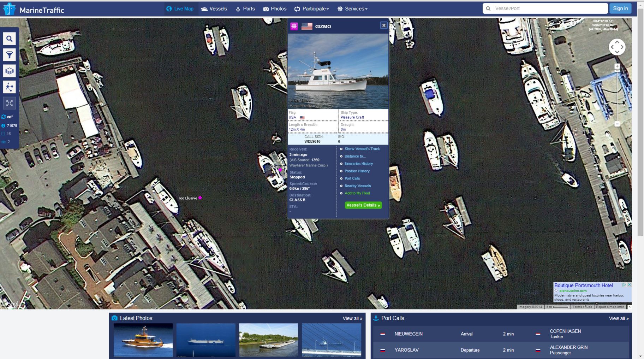Click the zoom slider handle

click(x=617, y=71)
